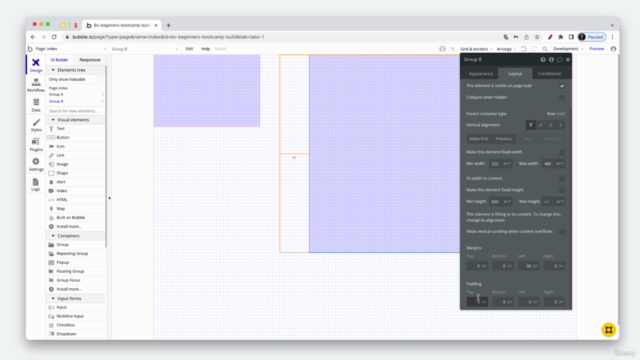Viewport: 640px width, 360px height.
Task: Click the Preview link
Action: [x=597, y=49]
